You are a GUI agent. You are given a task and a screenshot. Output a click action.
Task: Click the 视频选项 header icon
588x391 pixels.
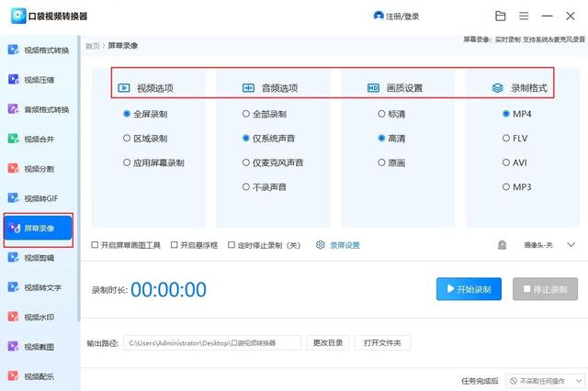point(124,88)
